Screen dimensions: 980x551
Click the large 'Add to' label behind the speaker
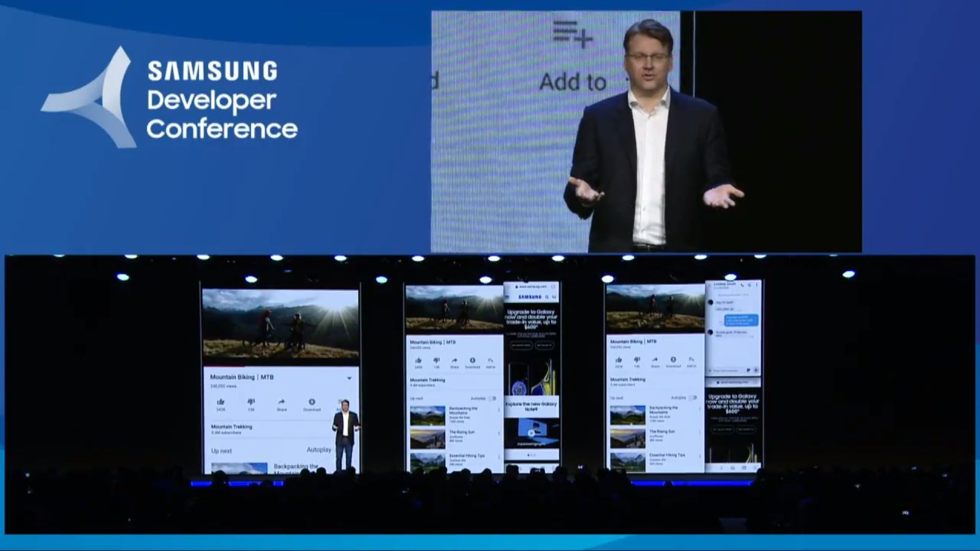pyautogui.click(x=572, y=82)
